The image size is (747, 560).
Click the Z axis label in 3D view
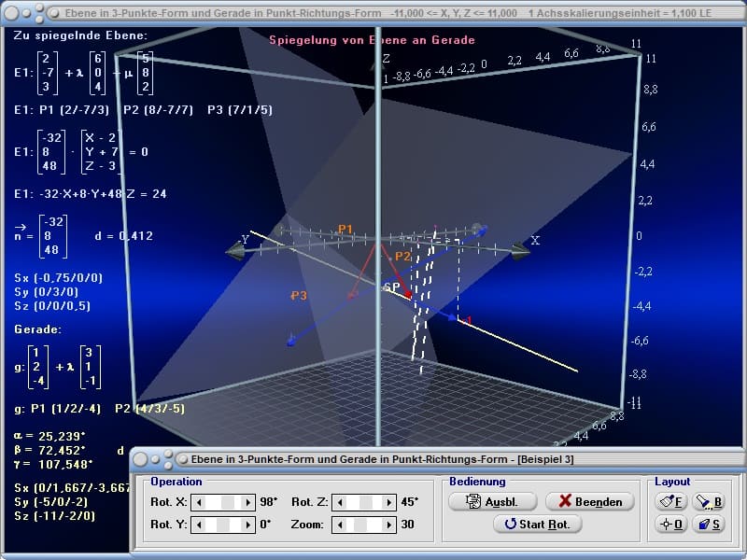(386, 59)
